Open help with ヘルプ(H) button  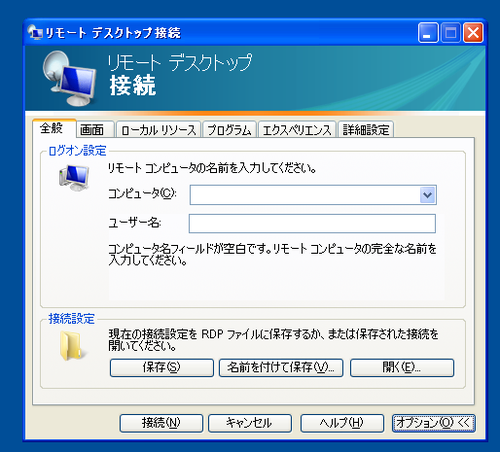click(x=342, y=423)
